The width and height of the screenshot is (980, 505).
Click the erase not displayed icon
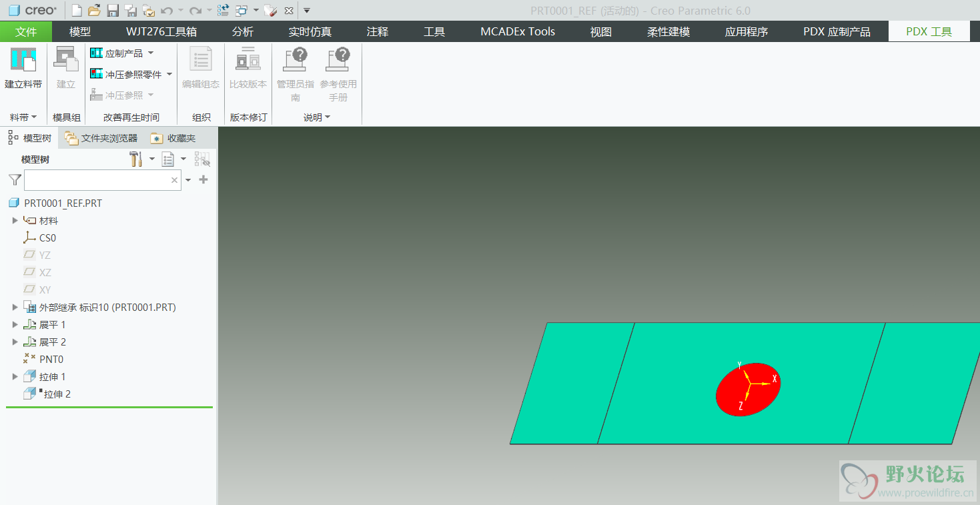coord(270,11)
